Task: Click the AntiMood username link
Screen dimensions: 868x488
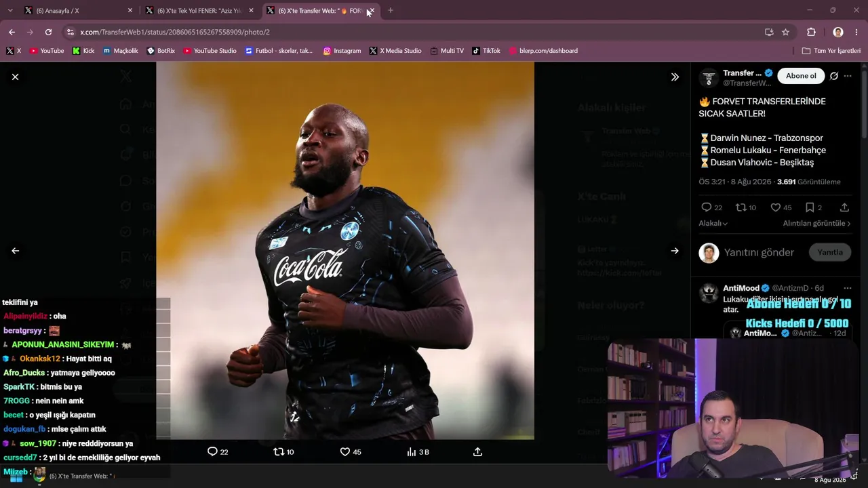Action: coord(741,288)
